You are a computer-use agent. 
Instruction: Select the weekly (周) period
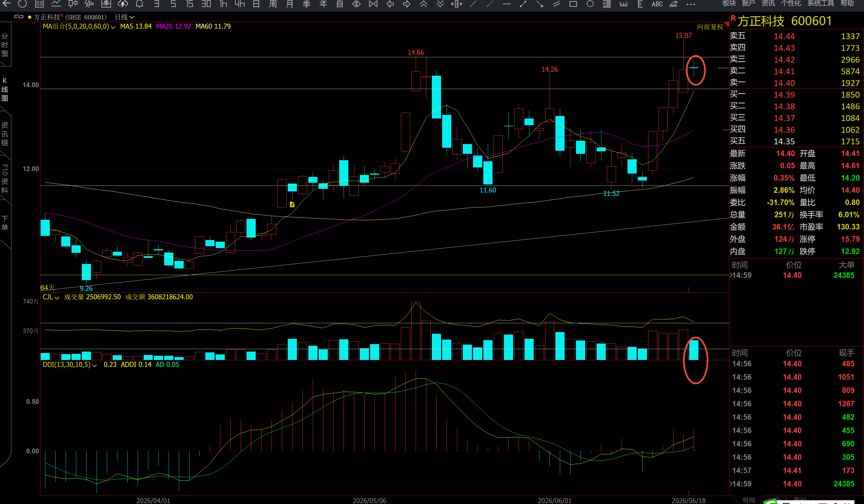273,4
